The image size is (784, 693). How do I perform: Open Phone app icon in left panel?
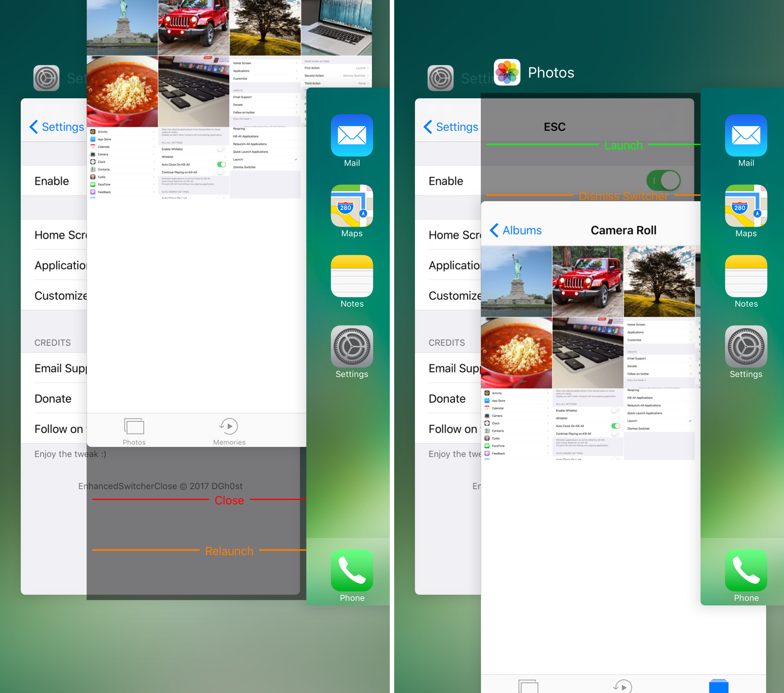352,570
